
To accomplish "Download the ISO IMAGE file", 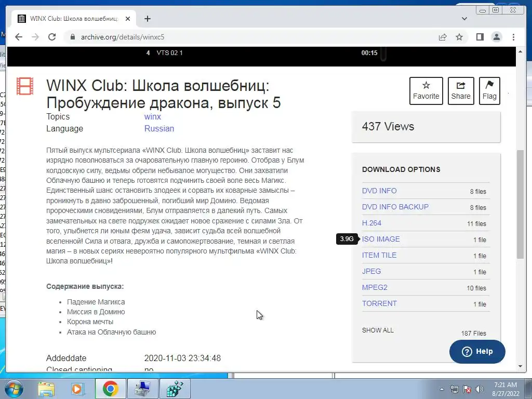I will pyautogui.click(x=381, y=239).
